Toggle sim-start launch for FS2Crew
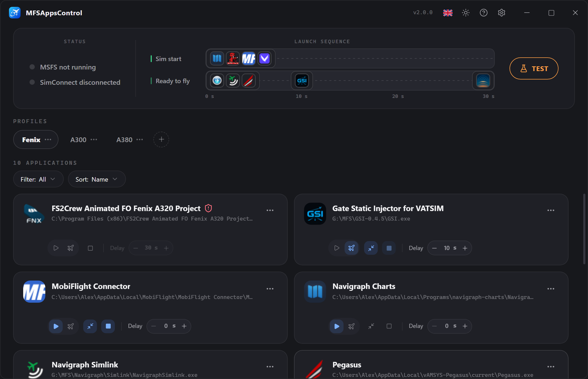 pyautogui.click(x=56, y=248)
